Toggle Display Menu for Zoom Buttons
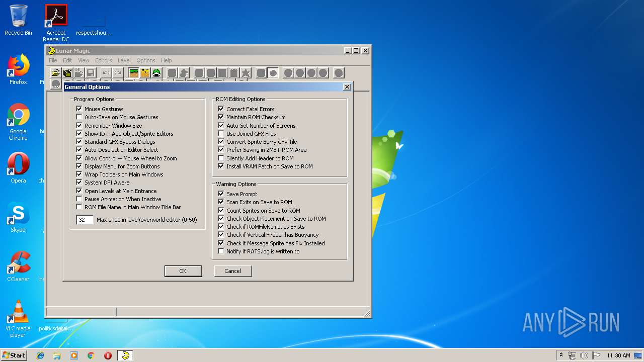This screenshot has height=362, width=644. pyautogui.click(x=79, y=166)
